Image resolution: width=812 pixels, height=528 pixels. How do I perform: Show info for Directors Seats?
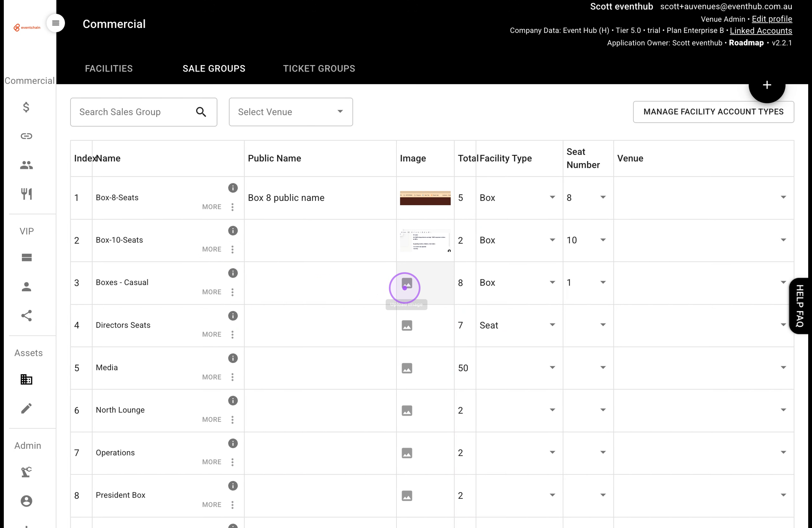click(x=233, y=316)
